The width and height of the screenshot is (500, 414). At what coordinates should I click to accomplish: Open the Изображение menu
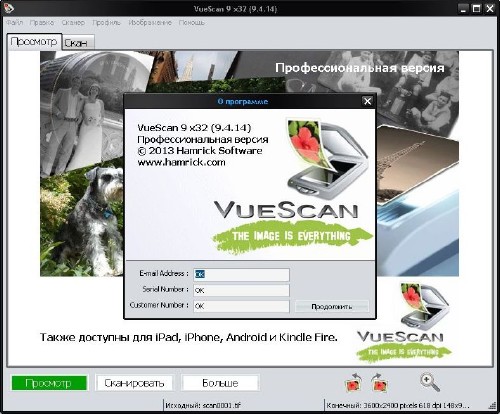pos(150,23)
